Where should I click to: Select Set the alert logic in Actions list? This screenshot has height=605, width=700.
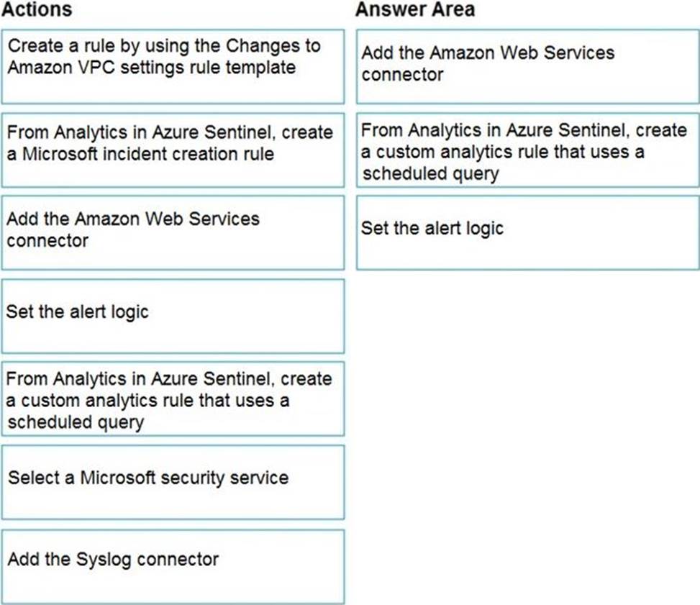point(173,316)
